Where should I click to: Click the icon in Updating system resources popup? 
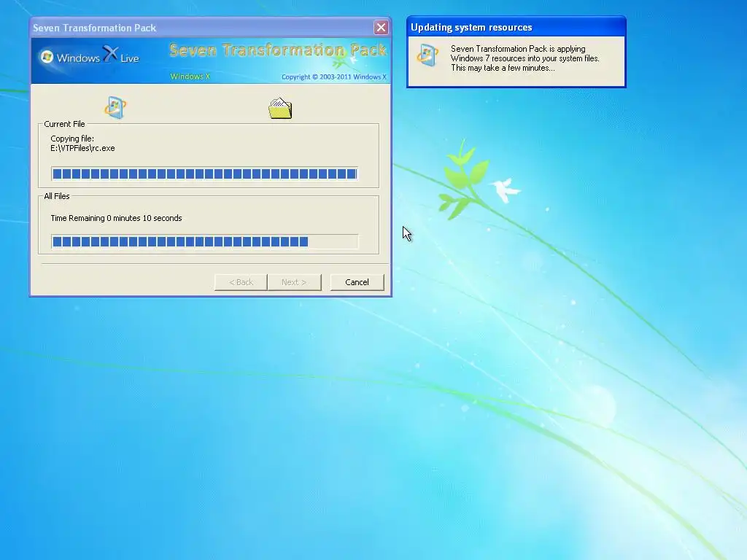pyautogui.click(x=427, y=55)
